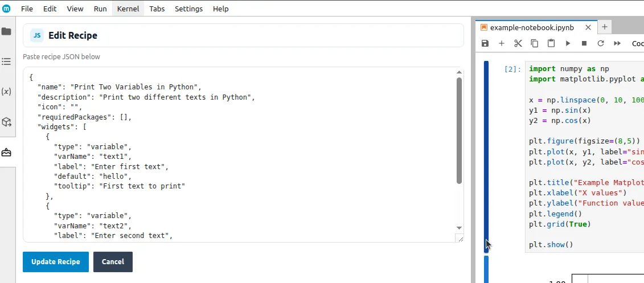Click the "description" line in recipe JSON
The image size is (644, 283).
(x=146, y=97)
